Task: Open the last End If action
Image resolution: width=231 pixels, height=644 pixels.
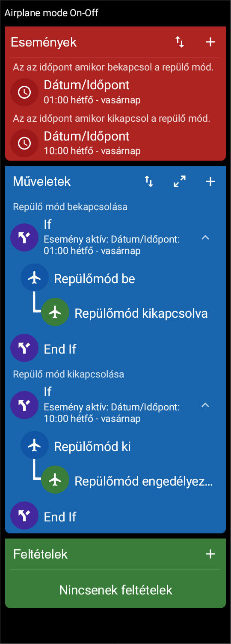Action: (115, 517)
